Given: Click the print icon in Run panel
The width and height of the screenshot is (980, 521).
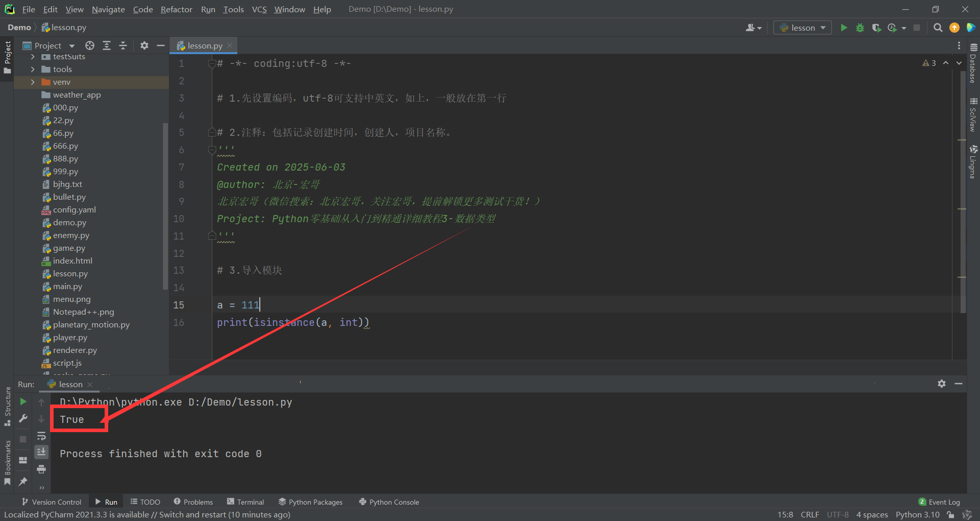Looking at the screenshot, I should coord(41,469).
